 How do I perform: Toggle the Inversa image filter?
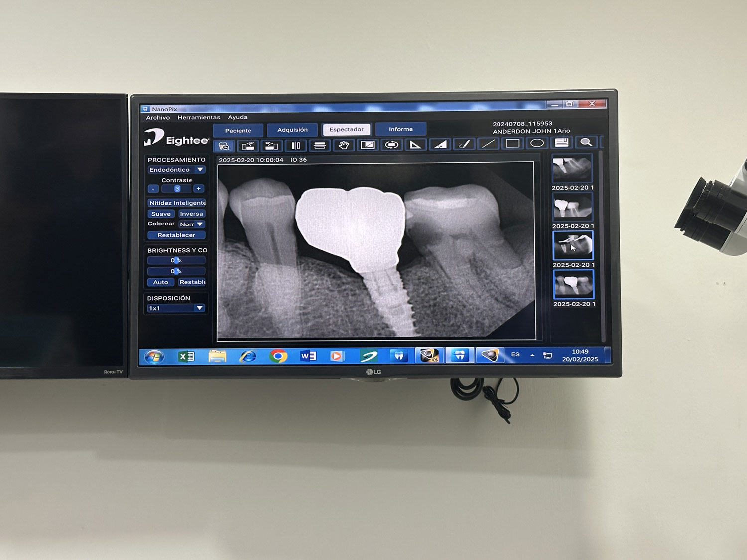pos(191,214)
